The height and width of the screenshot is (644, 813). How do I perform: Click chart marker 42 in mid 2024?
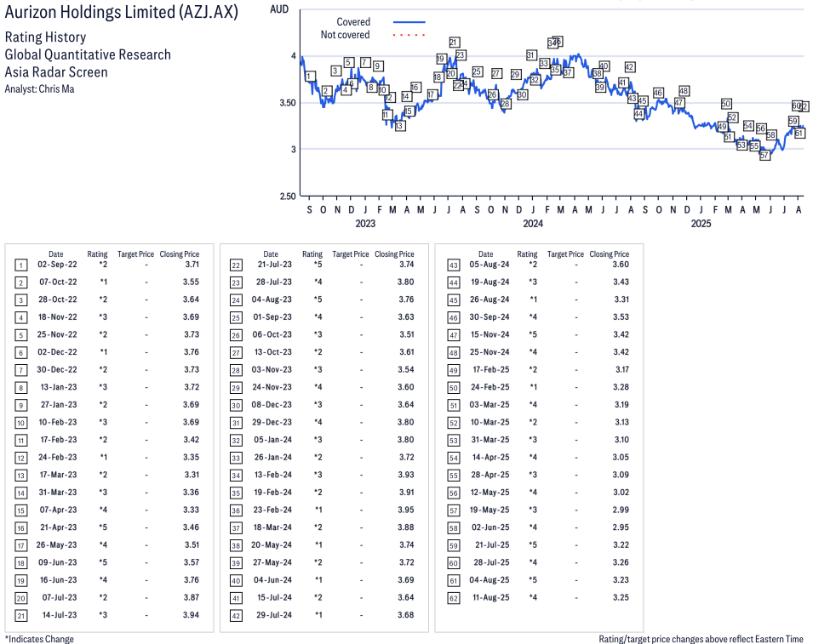(x=629, y=67)
